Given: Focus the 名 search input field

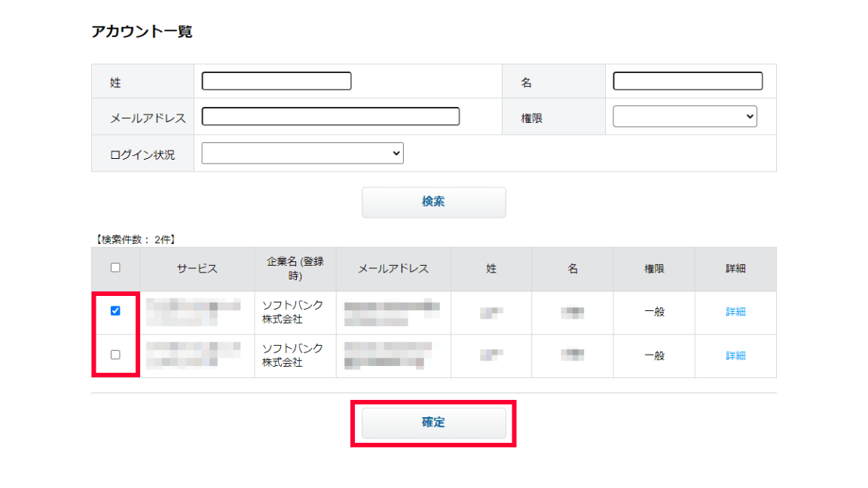Looking at the screenshot, I should (x=687, y=81).
